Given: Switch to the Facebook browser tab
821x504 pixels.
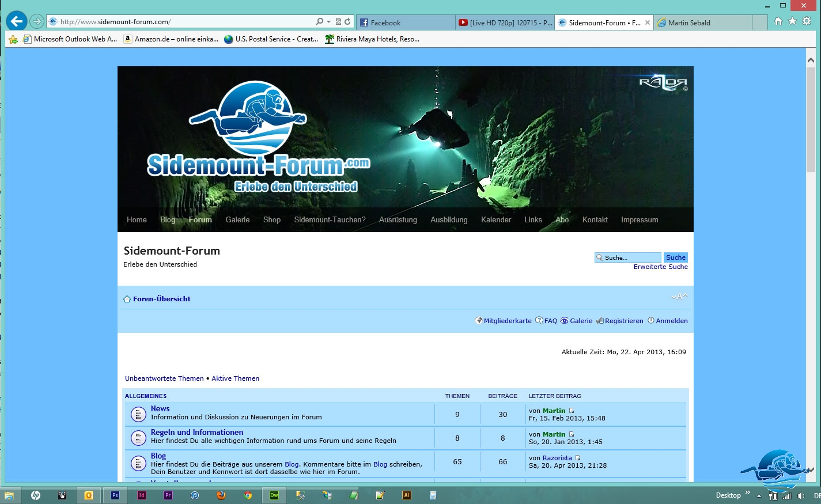Looking at the screenshot, I should click(x=406, y=22).
